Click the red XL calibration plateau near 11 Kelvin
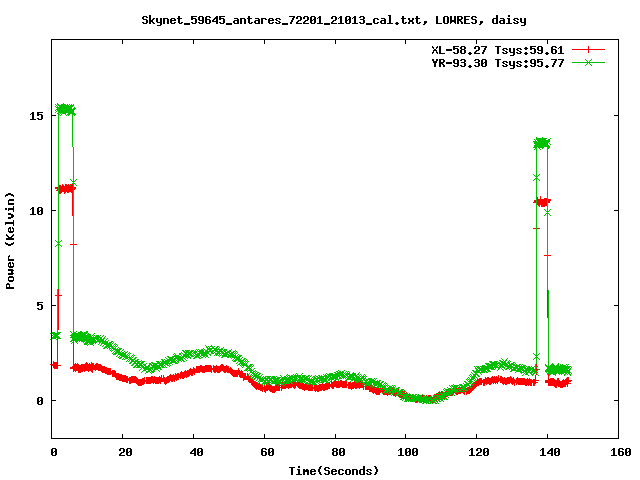640x480 pixels. click(x=65, y=189)
